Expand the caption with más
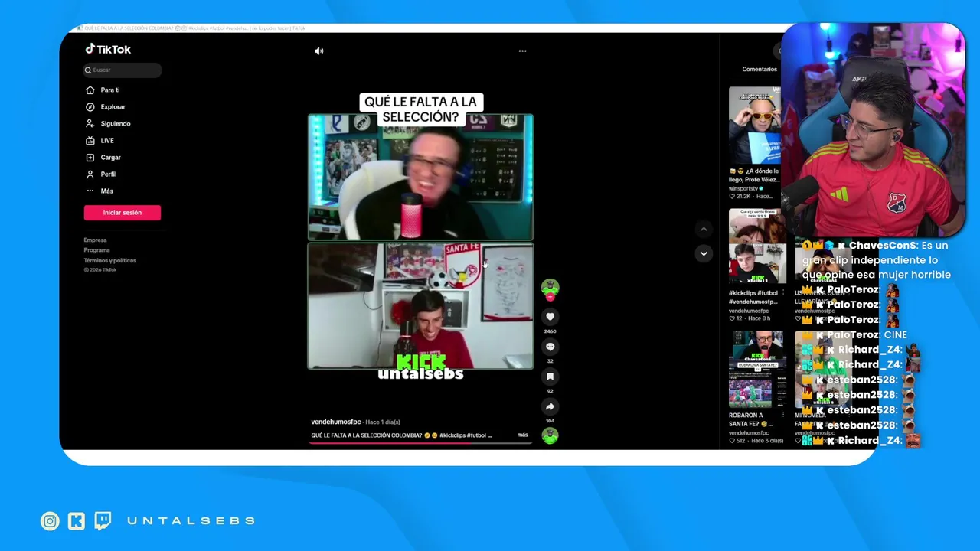Viewport: 980px width, 551px height. pyautogui.click(x=523, y=435)
